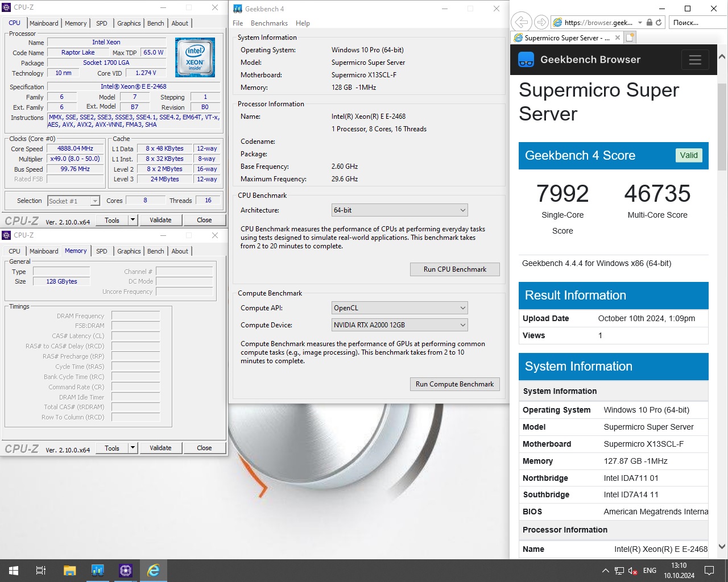728x582 pixels.
Task: Open SPD tab in lower CPU-Z
Action: pyautogui.click(x=102, y=251)
